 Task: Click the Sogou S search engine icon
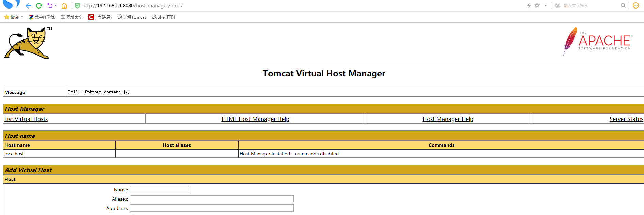(x=557, y=5)
